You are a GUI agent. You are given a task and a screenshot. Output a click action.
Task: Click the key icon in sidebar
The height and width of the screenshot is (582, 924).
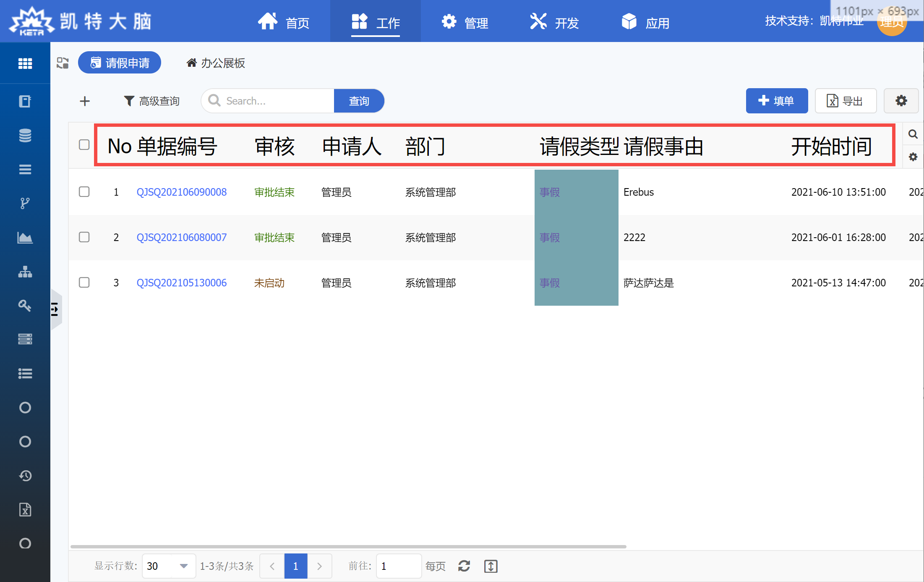point(25,305)
